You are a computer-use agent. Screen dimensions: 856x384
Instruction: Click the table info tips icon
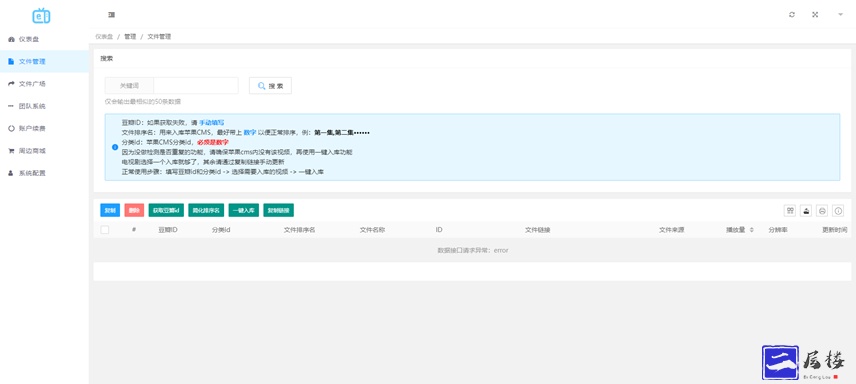coord(839,210)
